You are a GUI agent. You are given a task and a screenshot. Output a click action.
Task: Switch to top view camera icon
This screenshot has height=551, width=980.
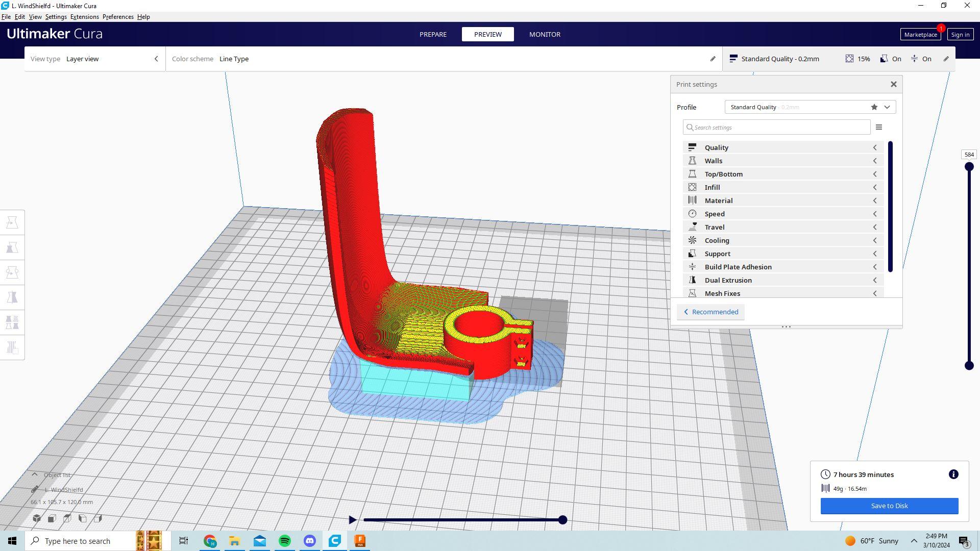67,518
